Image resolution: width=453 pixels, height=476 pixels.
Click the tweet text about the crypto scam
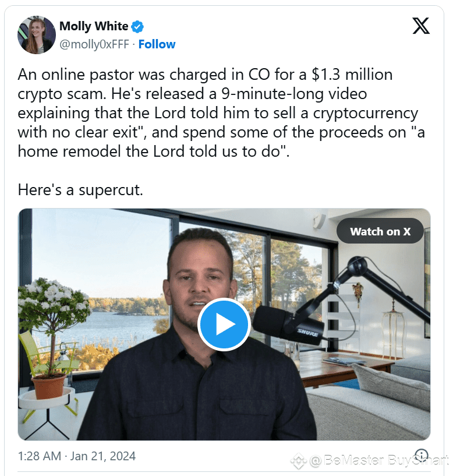point(221,113)
